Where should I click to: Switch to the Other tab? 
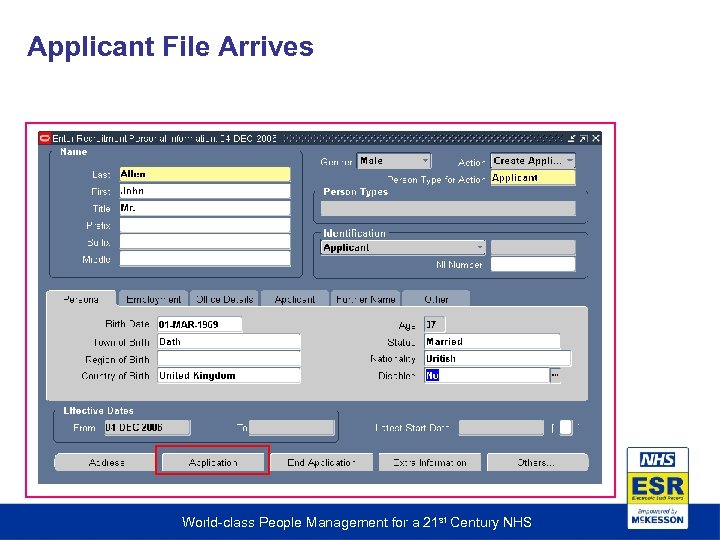click(x=436, y=299)
